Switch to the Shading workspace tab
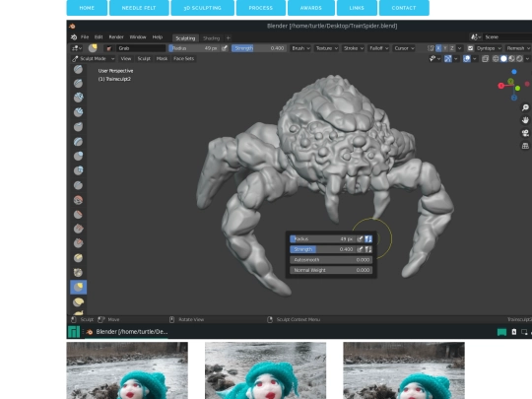The height and width of the screenshot is (399, 532). 211,38
